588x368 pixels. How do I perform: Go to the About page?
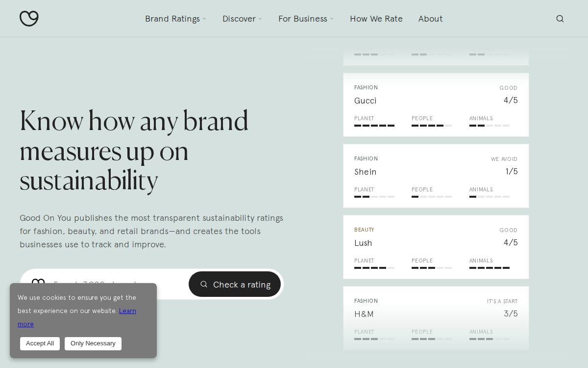[x=431, y=19]
